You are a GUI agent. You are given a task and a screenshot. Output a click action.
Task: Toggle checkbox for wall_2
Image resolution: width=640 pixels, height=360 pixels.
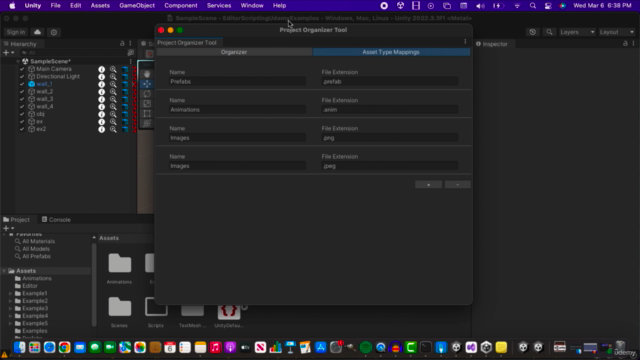[22, 92]
